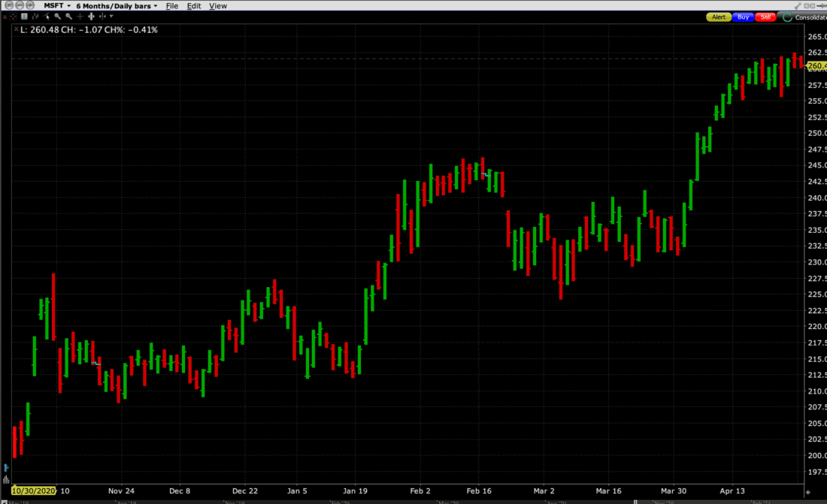Close the chart toolbar using red x

(x=6, y=17)
